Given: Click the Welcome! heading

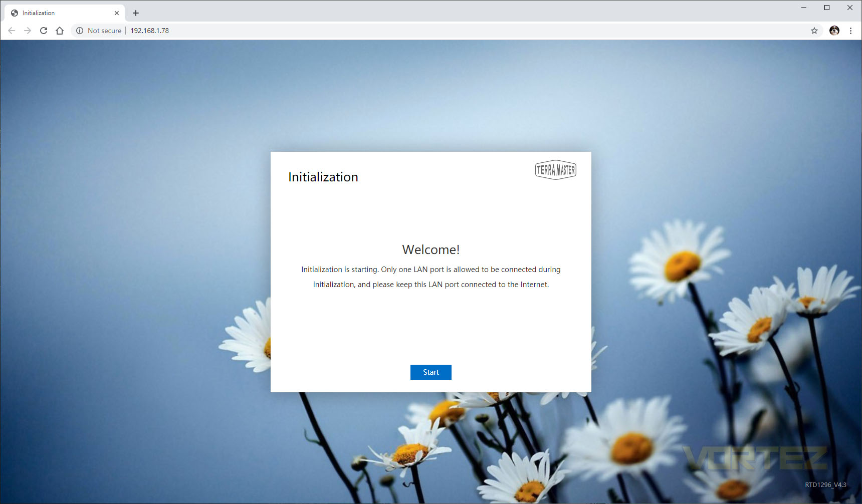Looking at the screenshot, I should [x=431, y=249].
